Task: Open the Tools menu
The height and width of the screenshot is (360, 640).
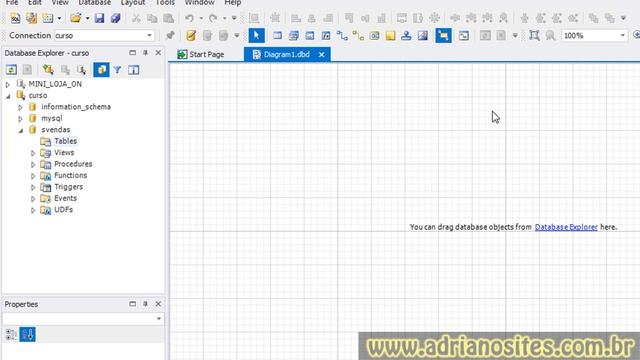Action: tap(165, 2)
